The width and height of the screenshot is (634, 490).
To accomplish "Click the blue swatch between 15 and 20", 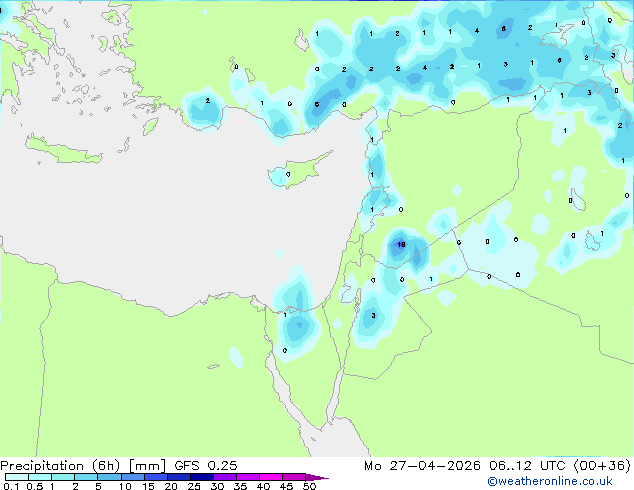I will (156, 477).
